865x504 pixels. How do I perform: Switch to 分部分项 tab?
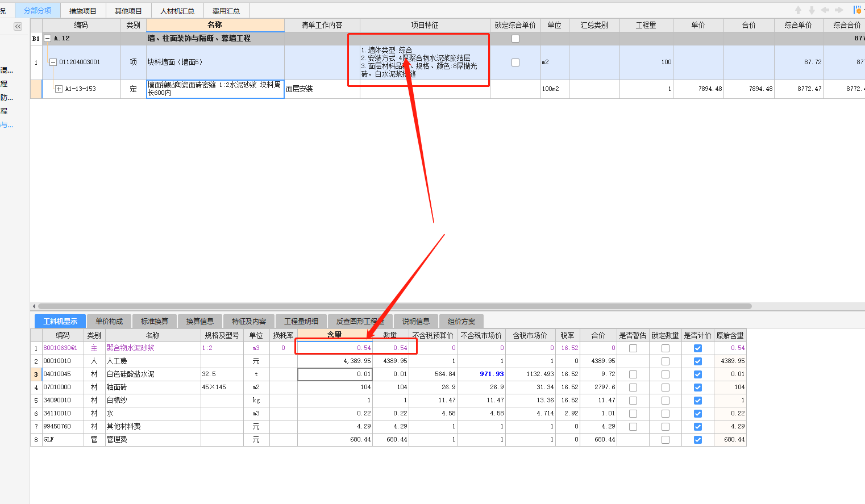click(38, 11)
